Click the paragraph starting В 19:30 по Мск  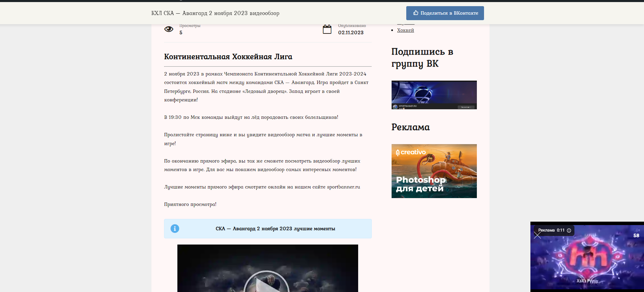(251, 117)
